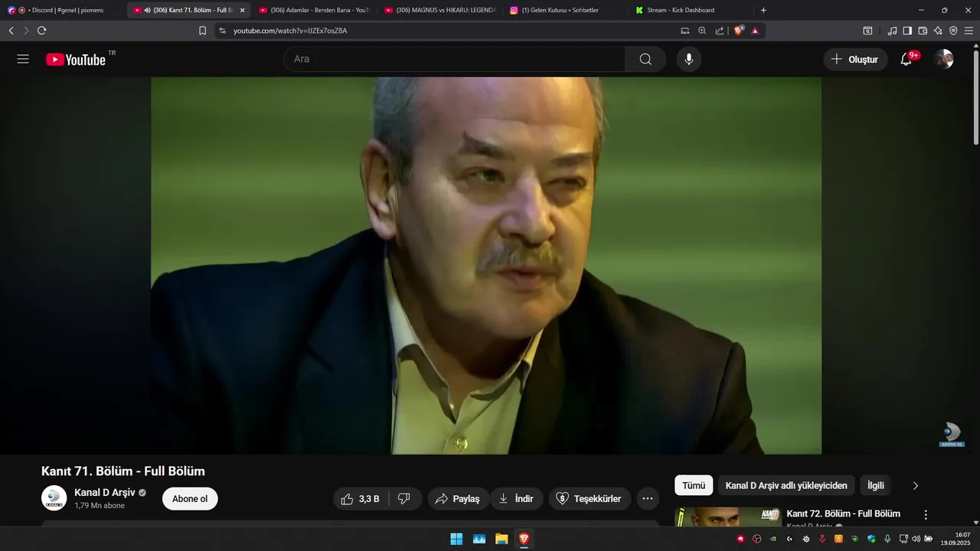Screen dimensions: 980x551
Task: Open a new browser tab
Action: tap(763, 10)
